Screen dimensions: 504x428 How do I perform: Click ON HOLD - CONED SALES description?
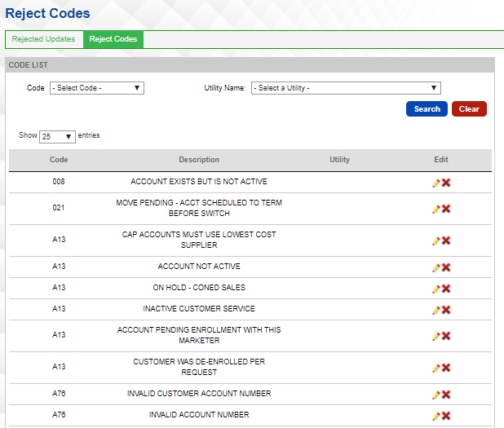click(199, 288)
